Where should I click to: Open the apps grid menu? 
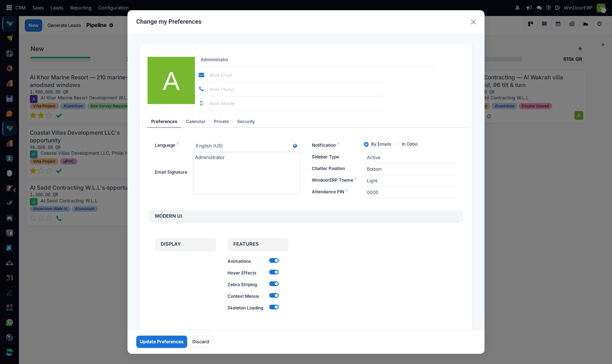(9, 8)
